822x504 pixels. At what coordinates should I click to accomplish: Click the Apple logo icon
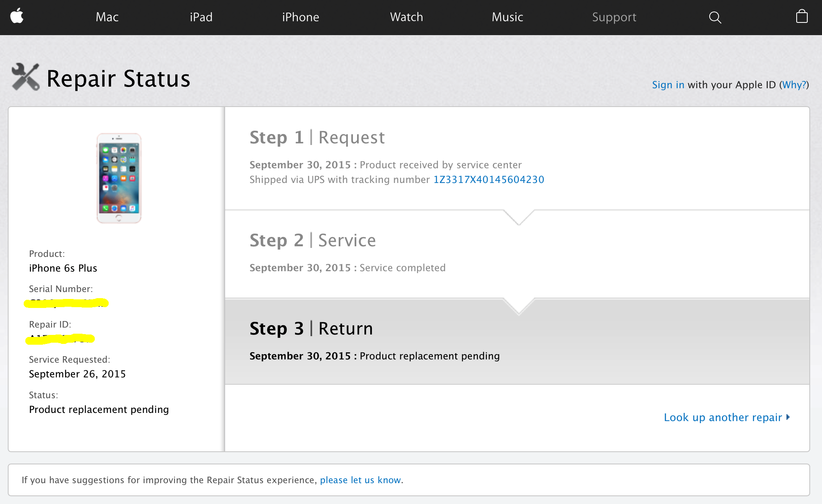tap(17, 17)
